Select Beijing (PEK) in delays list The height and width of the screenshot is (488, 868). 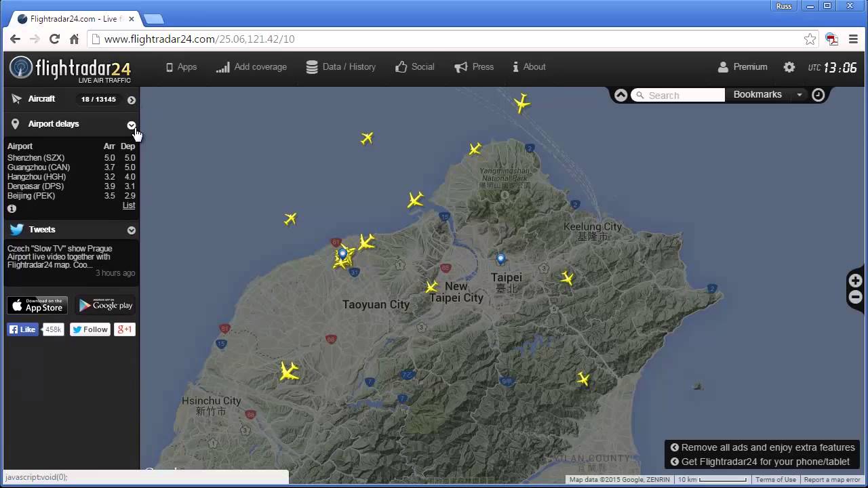pos(71,196)
